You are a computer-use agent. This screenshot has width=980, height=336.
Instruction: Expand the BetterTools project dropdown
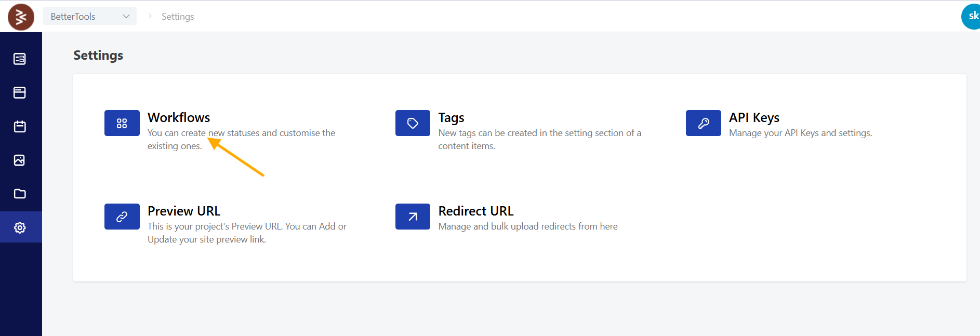pyautogui.click(x=89, y=16)
